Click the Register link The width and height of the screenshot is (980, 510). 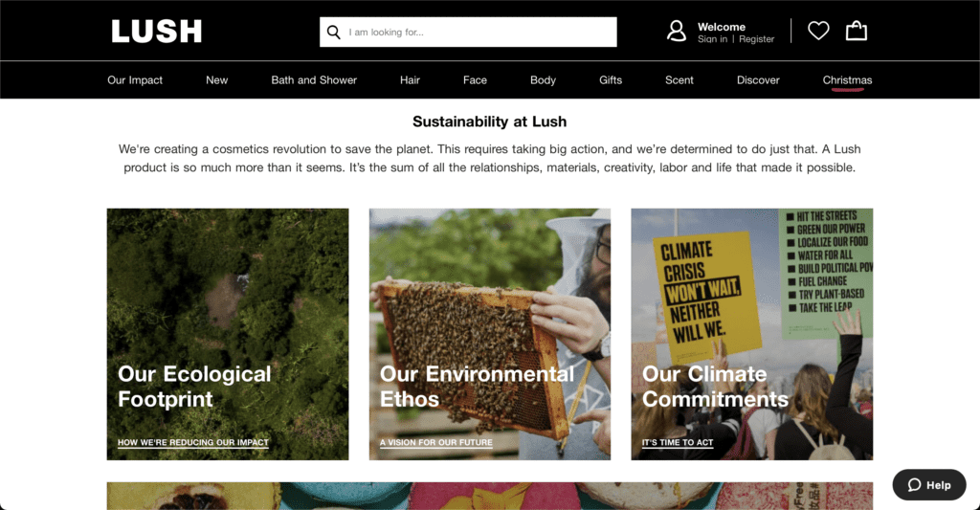[756, 39]
